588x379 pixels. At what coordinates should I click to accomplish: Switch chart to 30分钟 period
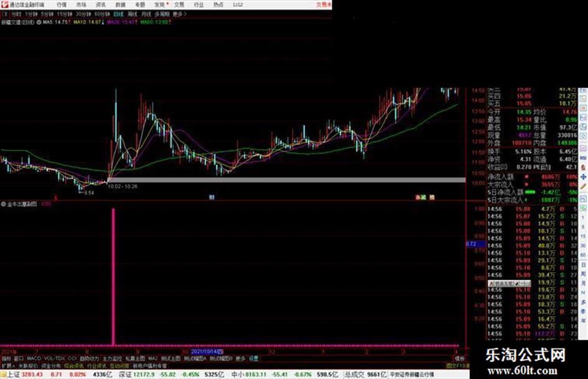coord(83,14)
